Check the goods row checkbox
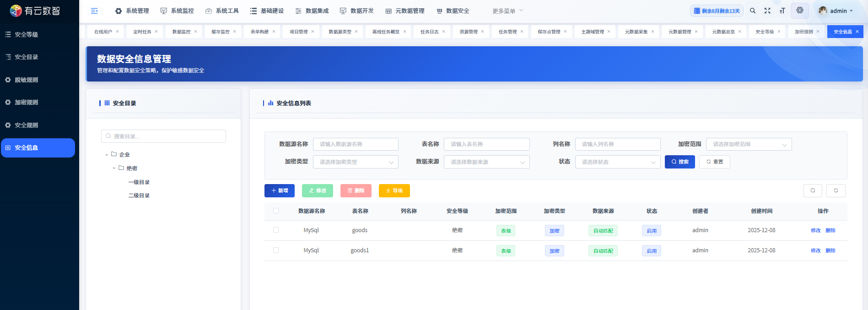 276,230
